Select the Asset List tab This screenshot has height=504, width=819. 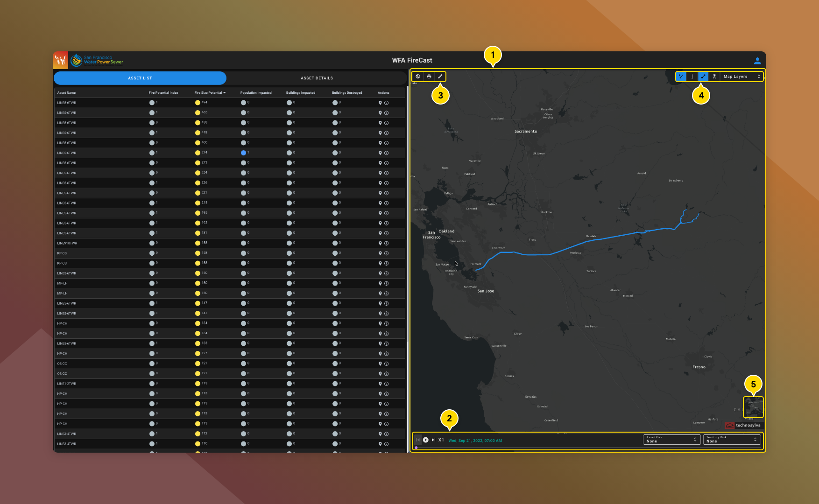pos(140,78)
